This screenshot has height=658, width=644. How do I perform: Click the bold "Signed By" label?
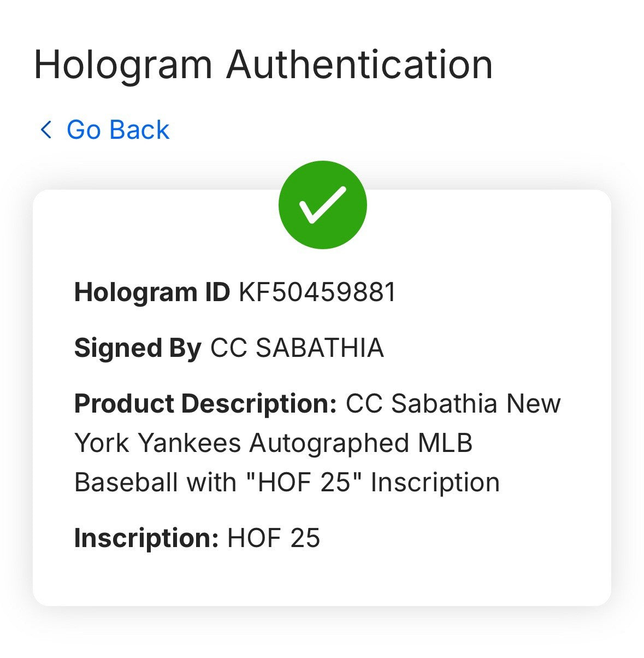138,348
